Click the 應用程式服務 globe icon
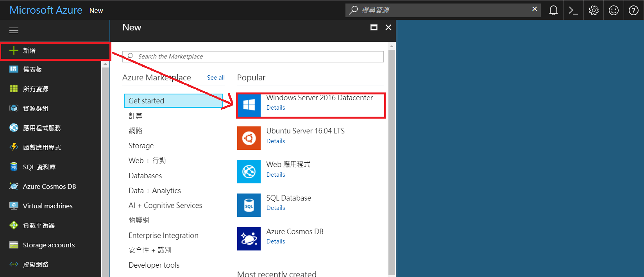The height and width of the screenshot is (277, 644). pyautogui.click(x=14, y=128)
